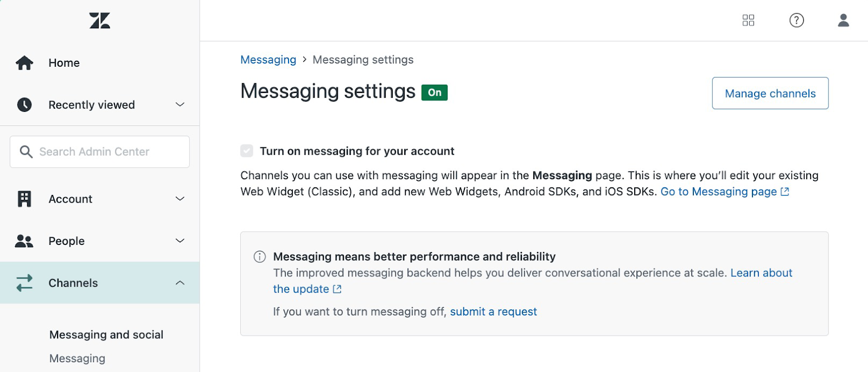The height and width of the screenshot is (372, 868).
Task: Click the Recently viewed clock icon
Action: coord(24,105)
